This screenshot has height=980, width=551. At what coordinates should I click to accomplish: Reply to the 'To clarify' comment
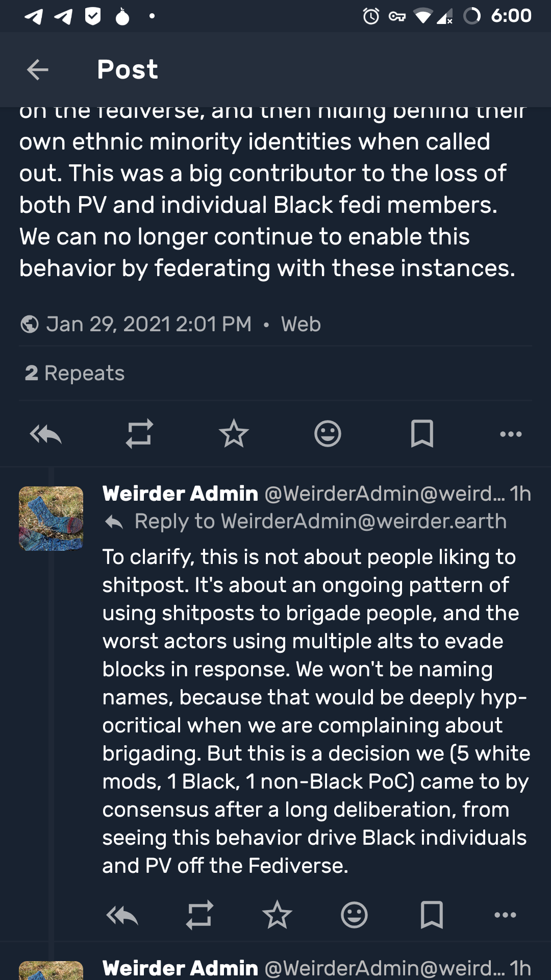click(x=122, y=915)
